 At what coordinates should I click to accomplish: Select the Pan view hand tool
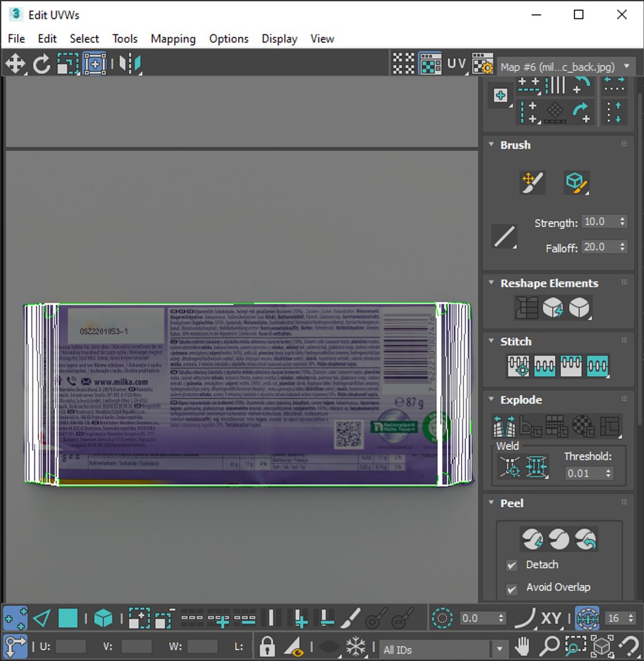[523, 646]
